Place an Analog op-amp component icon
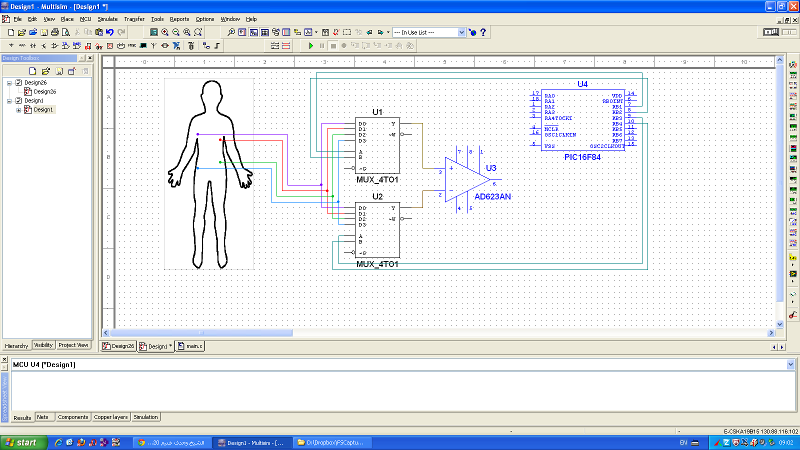 tap(55, 46)
